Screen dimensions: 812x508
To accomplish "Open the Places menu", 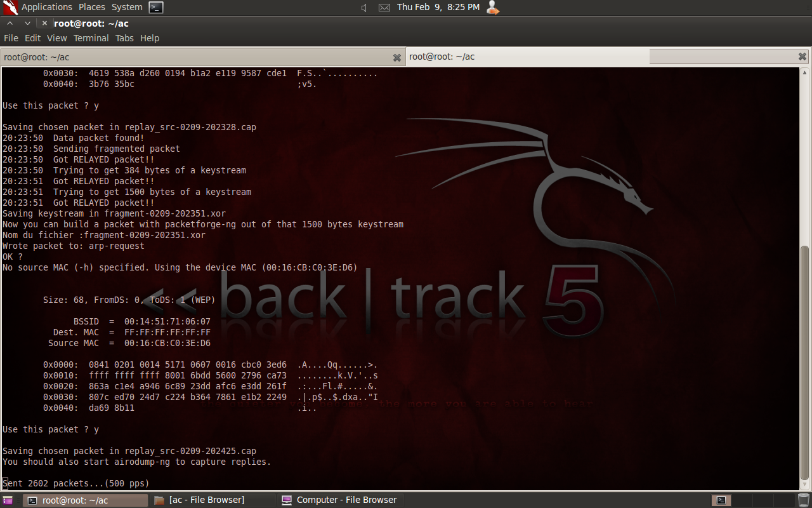I will tap(92, 7).
